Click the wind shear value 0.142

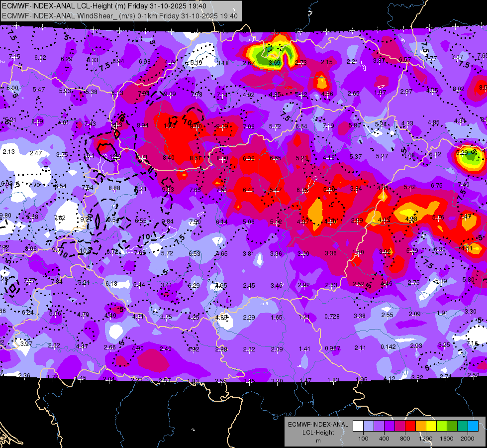(x=388, y=347)
